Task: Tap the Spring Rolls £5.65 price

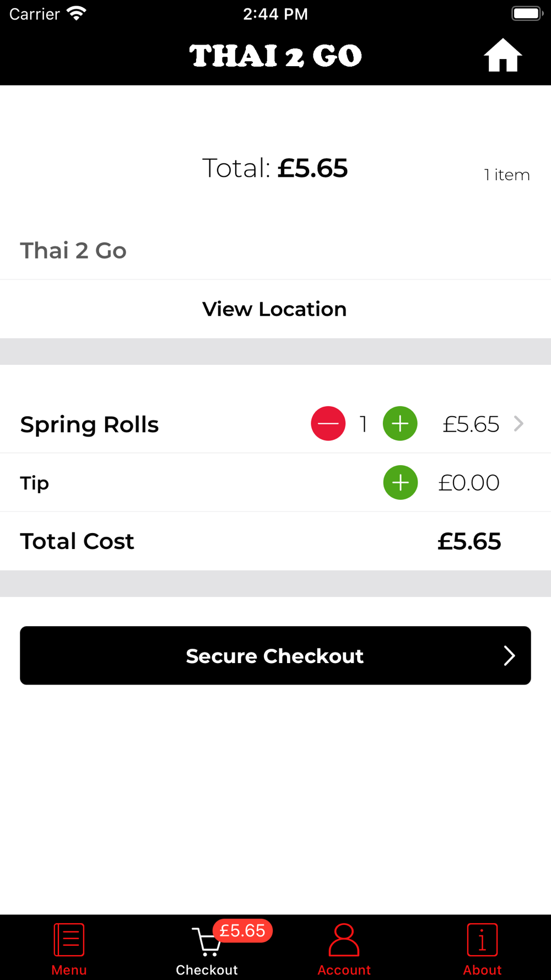Action: click(x=471, y=424)
